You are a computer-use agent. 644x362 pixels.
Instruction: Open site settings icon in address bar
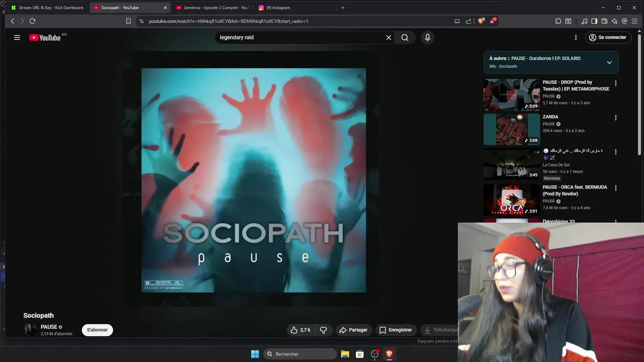[x=141, y=21]
